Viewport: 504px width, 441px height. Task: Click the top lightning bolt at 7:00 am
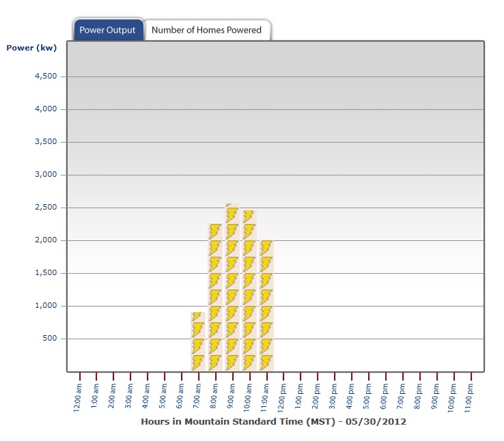click(197, 317)
